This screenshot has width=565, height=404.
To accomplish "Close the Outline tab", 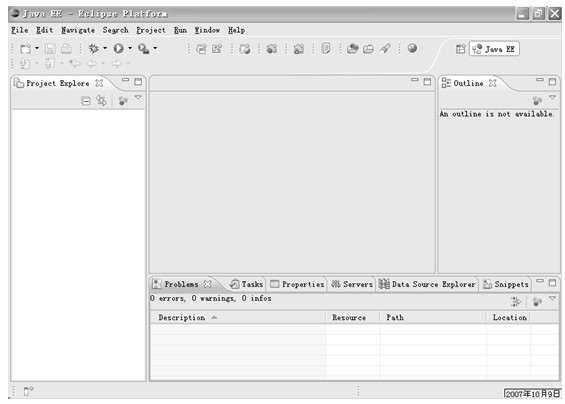I will coord(493,83).
